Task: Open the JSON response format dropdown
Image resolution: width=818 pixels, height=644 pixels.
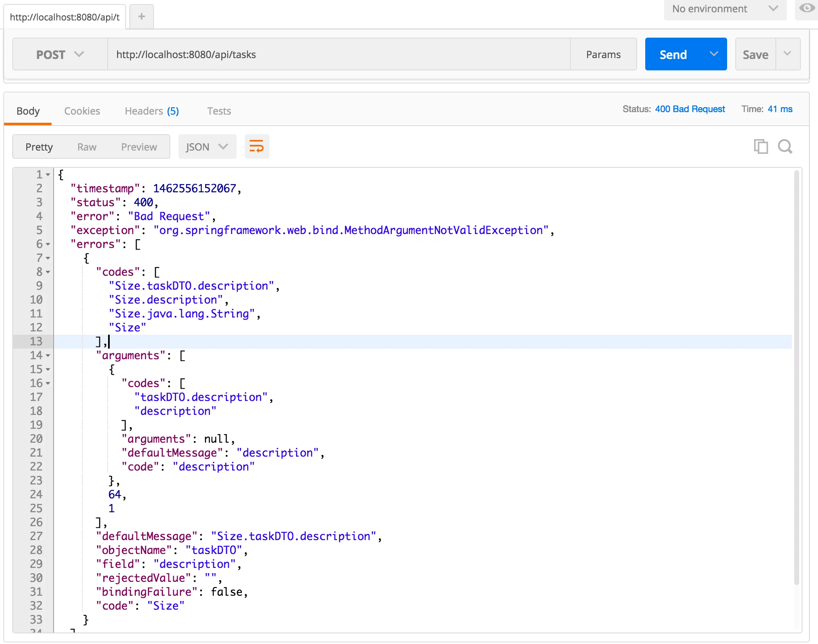Action: 207,146
